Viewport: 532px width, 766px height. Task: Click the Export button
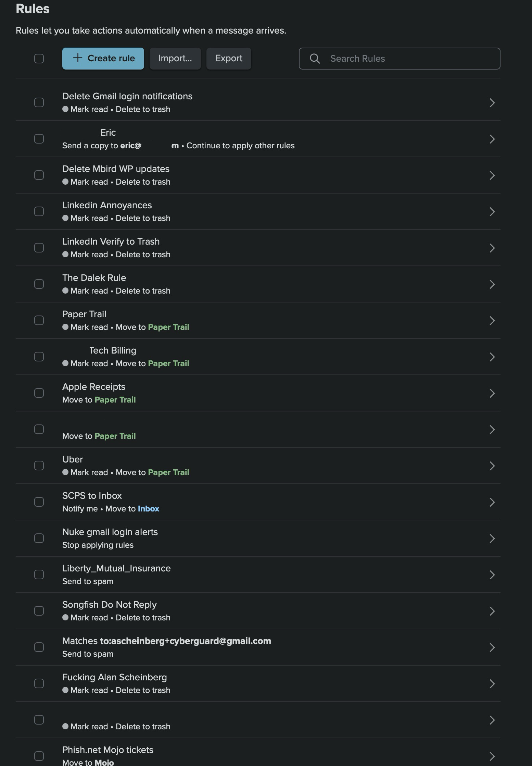229,59
